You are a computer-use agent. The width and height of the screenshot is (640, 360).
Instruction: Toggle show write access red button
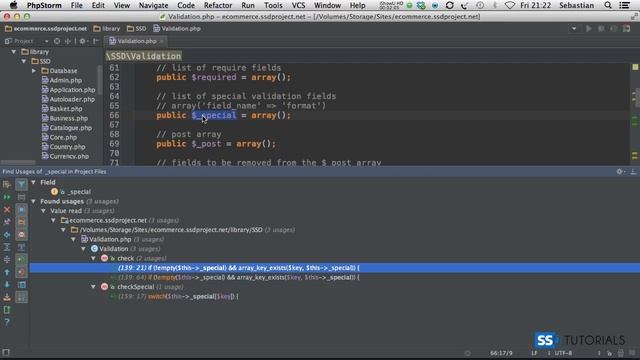tap(21, 272)
